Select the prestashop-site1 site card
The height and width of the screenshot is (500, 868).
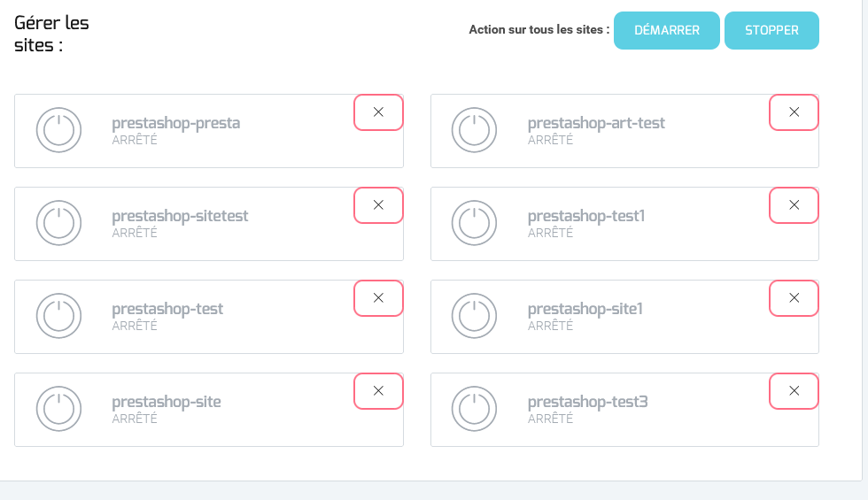[x=624, y=317]
